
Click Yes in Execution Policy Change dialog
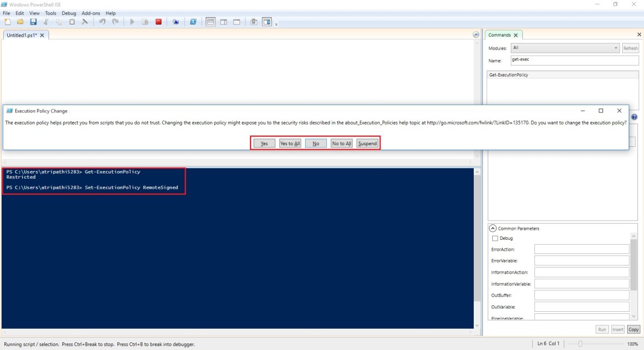pos(264,144)
